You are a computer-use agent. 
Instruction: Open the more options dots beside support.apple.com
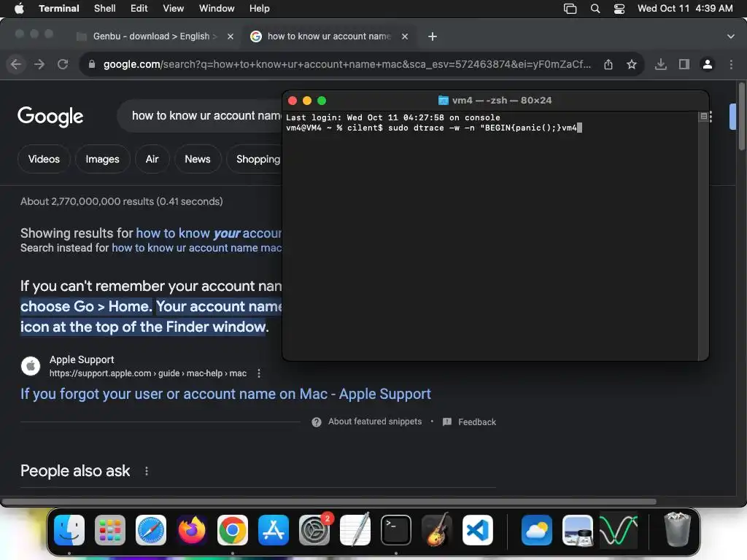click(x=259, y=373)
